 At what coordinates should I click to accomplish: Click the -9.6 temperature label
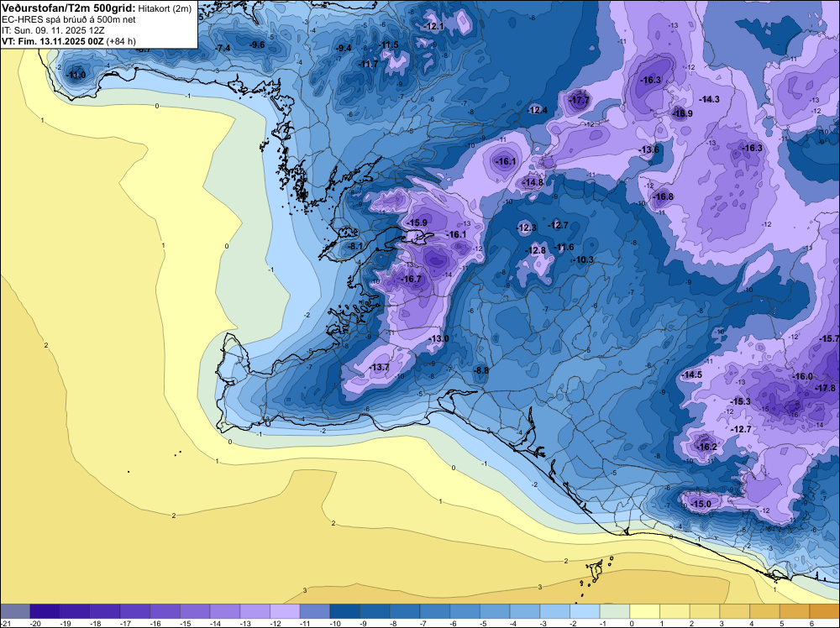click(x=256, y=44)
